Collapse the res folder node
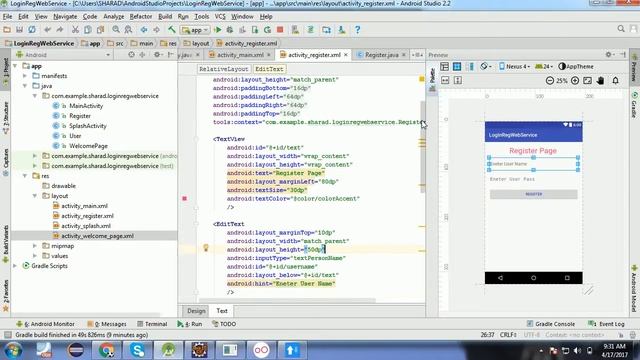 click(x=25, y=176)
